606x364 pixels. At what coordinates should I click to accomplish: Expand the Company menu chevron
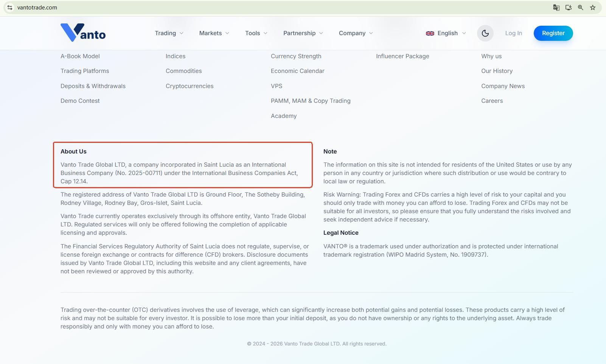pyautogui.click(x=371, y=33)
